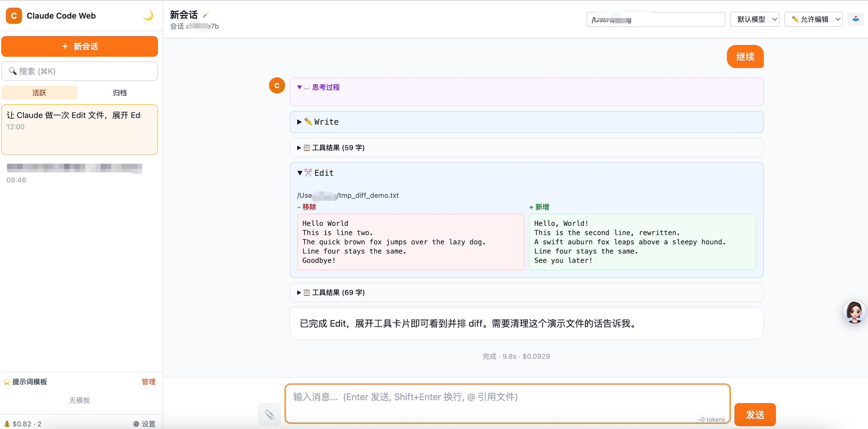Click the attachment paperclip icon
Screen dimensions: 868x429
pos(269,414)
